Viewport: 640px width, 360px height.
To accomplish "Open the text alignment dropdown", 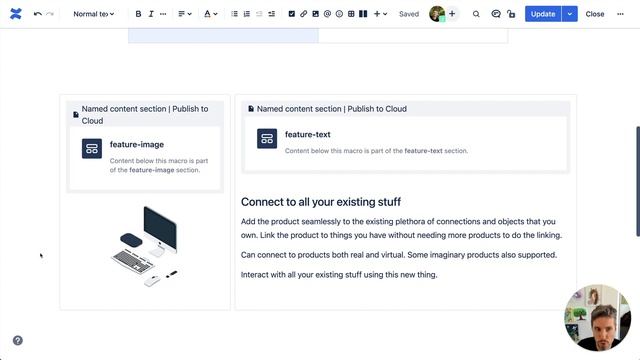I will click(184, 14).
